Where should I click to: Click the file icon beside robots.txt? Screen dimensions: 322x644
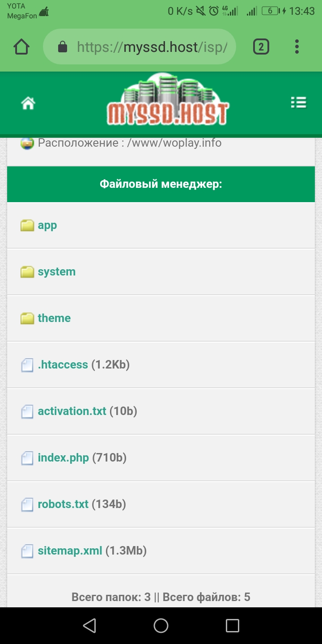27,505
